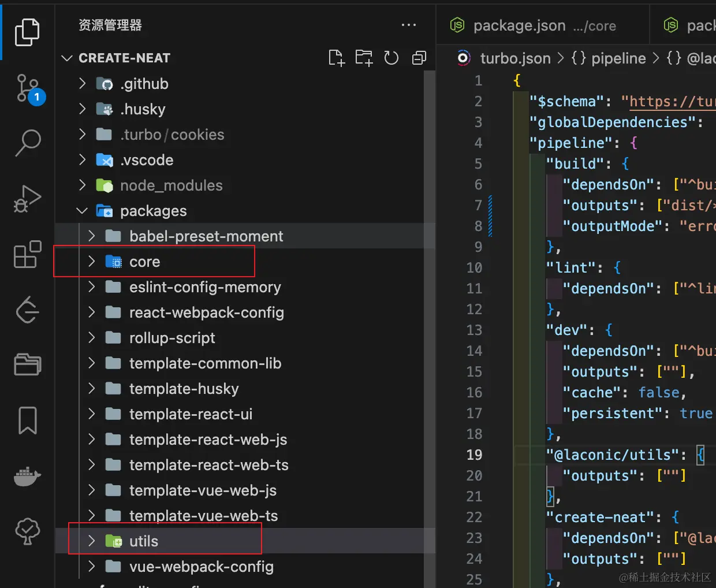The width and height of the screenshot is (716, 588).
Task: Click the New File icon in explorer header
Action: (337, 58)
